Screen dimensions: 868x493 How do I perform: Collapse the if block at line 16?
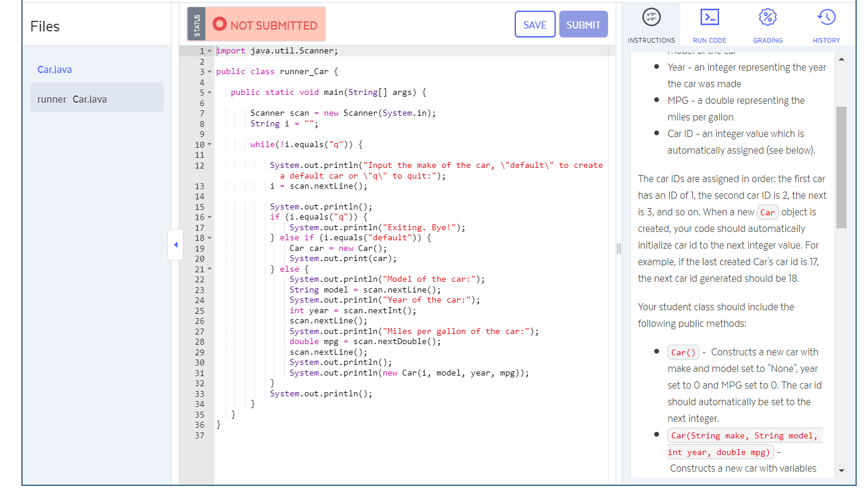pos(210,217)
